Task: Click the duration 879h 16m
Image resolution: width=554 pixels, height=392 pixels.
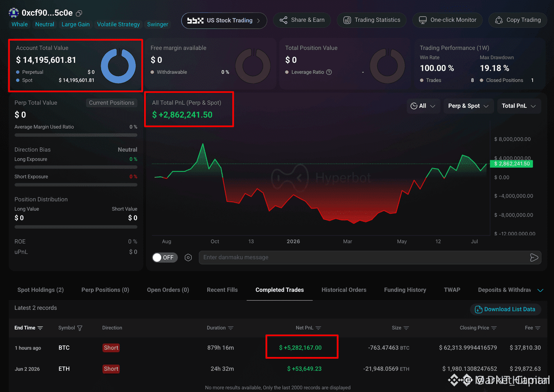Action: tap(220, 348)
